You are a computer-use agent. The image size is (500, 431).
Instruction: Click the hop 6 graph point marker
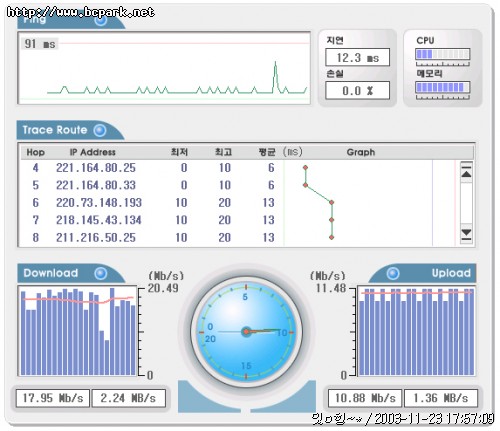pos(331,203)
